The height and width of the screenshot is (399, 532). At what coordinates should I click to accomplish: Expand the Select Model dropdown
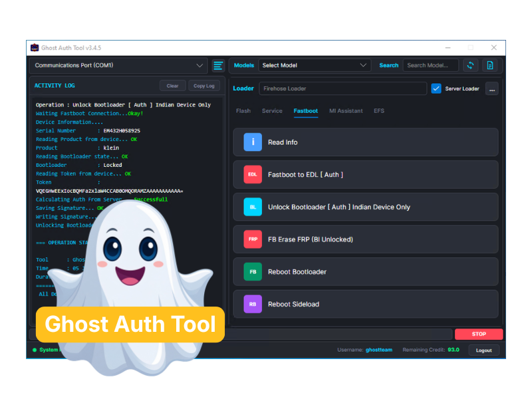pyautogui.click(x=315, y=65)
